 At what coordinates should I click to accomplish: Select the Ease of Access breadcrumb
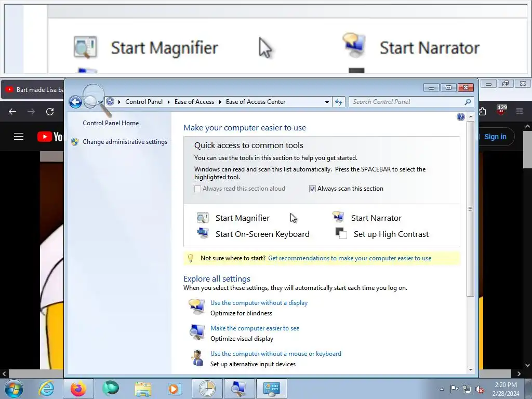pos(194,102)
